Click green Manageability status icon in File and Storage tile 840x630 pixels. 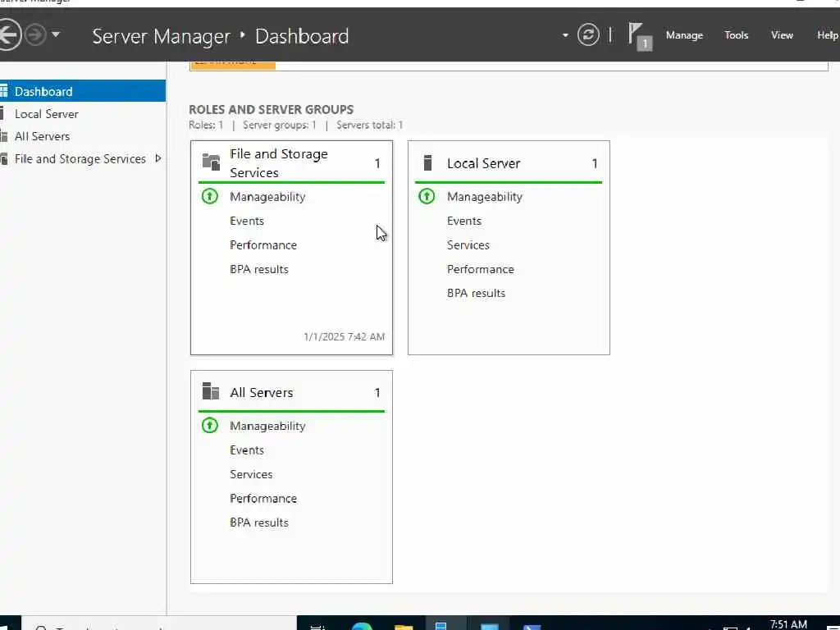(210, 197)
